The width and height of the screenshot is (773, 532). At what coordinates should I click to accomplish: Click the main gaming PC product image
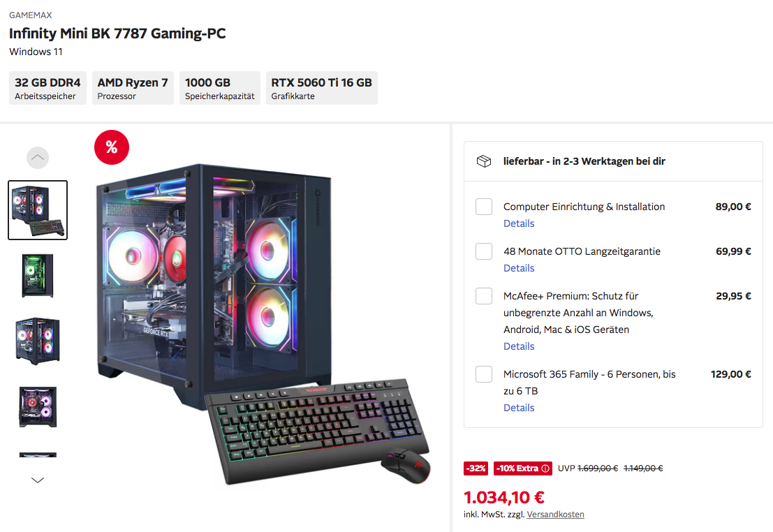(263, 323)
